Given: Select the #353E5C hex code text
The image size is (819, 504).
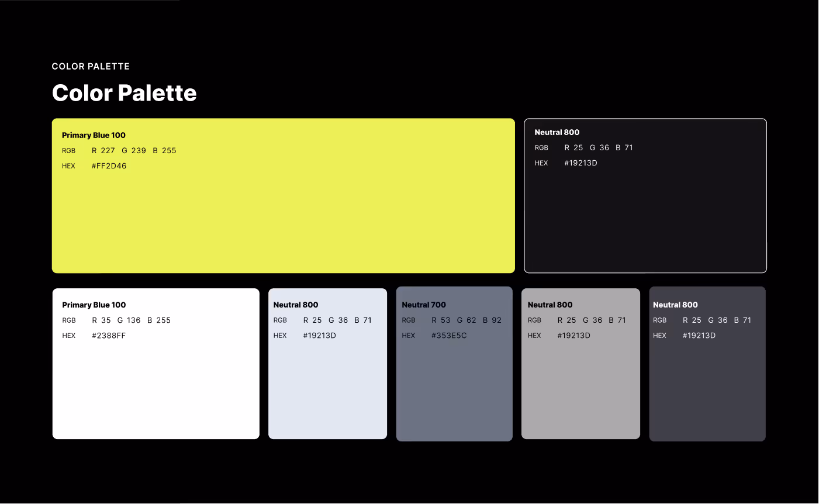Looking at the screenshot, I should point(449,336).
